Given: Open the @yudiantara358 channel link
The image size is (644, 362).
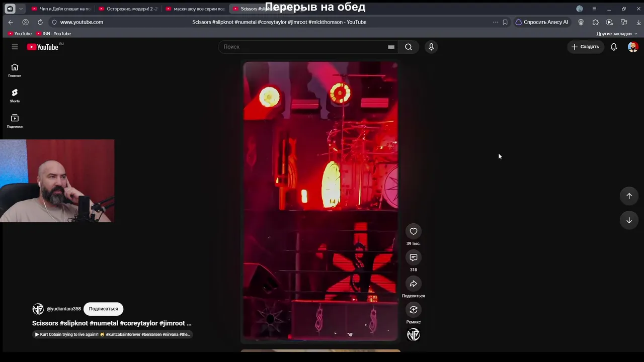Looking at the screenshot, I should pyautogui.click(x=64, y=309).
